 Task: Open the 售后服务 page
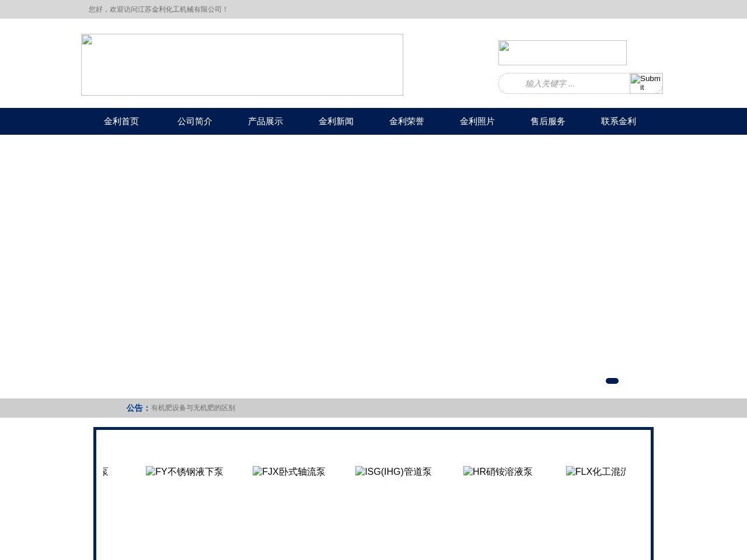547,121
